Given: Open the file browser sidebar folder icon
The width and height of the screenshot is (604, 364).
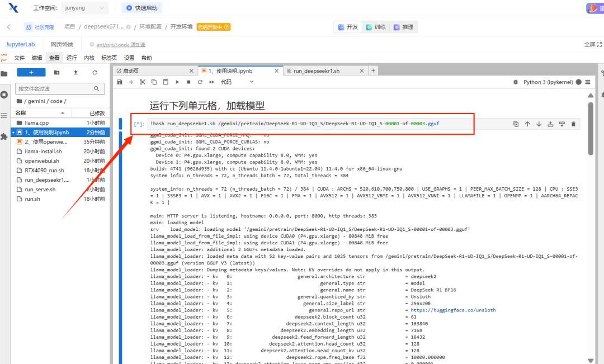Looking at the screenshot, I should [4, 74].
